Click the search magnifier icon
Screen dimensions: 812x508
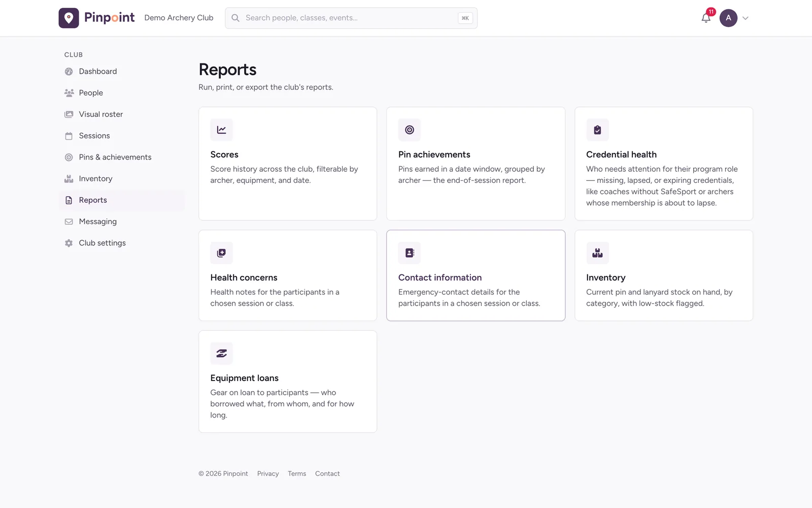tap(235, 18)
